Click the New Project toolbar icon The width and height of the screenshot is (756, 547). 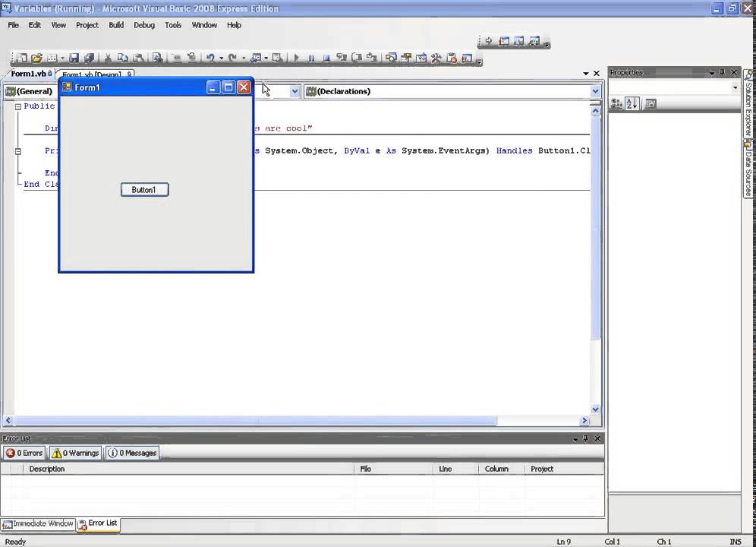[x=22, y=58]
